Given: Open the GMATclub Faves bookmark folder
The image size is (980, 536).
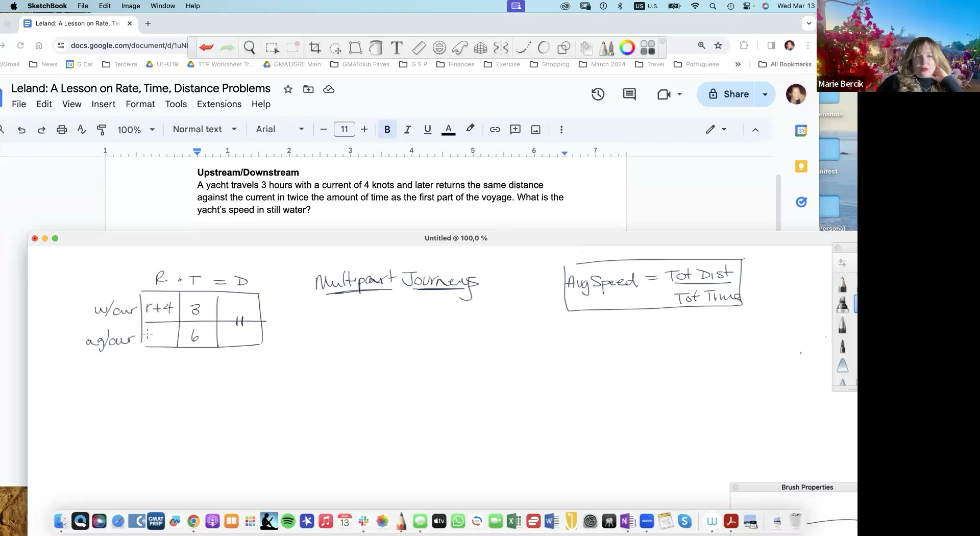Looking at the screenshot, I should [360, 64].
